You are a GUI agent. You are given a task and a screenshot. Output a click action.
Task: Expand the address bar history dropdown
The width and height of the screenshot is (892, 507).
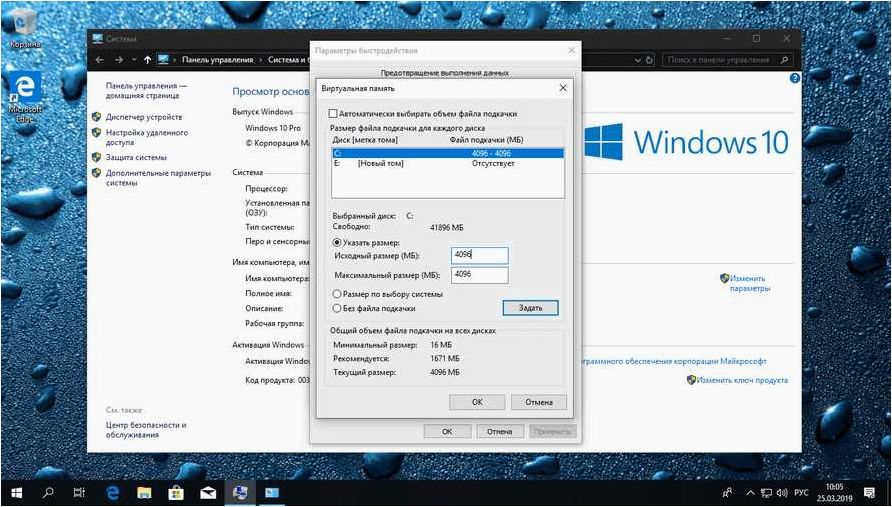tap(637, 60)
